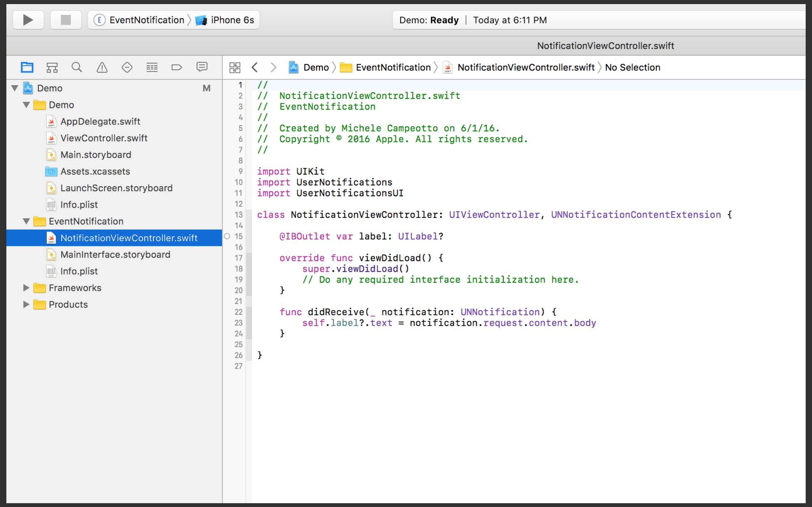Open the Symbol navigator icon

(x=52, y=67)
